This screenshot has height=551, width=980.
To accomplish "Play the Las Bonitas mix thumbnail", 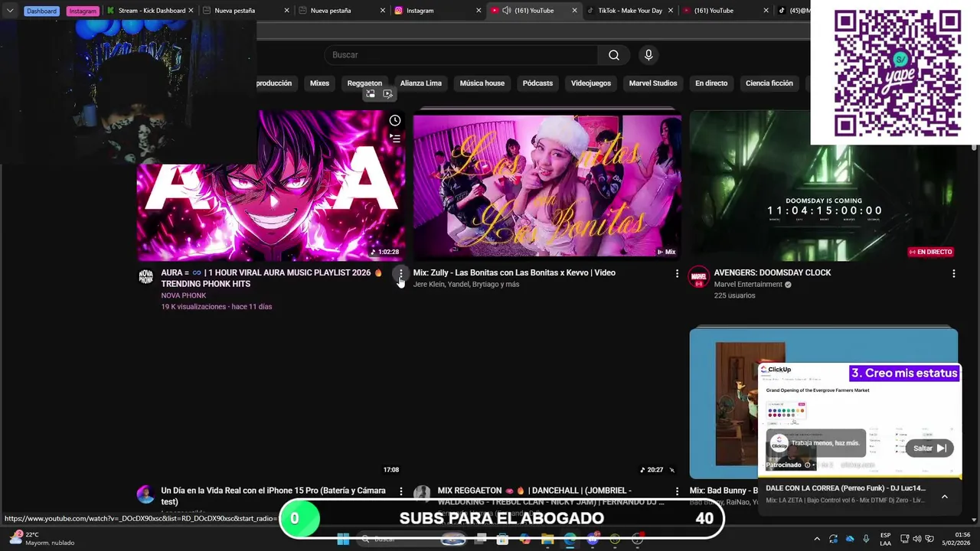I will point(547,186).
